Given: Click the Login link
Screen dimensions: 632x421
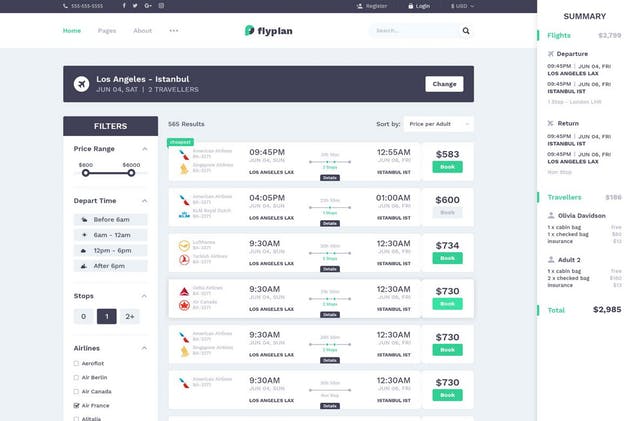Looking at the screenshot, I should click(x=419, y=6).
